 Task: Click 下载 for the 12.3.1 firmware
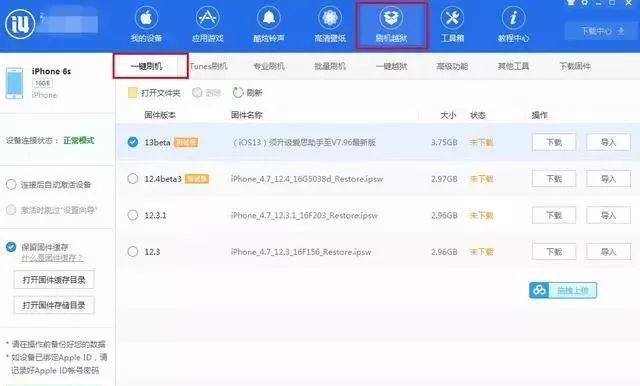coord(554,215)
